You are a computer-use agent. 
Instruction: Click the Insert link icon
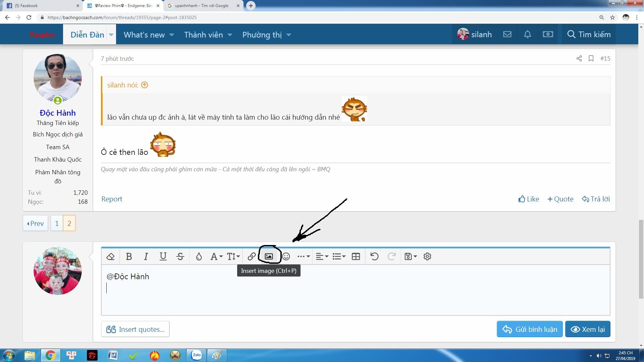pyautogui.click(x=251, y=256)
